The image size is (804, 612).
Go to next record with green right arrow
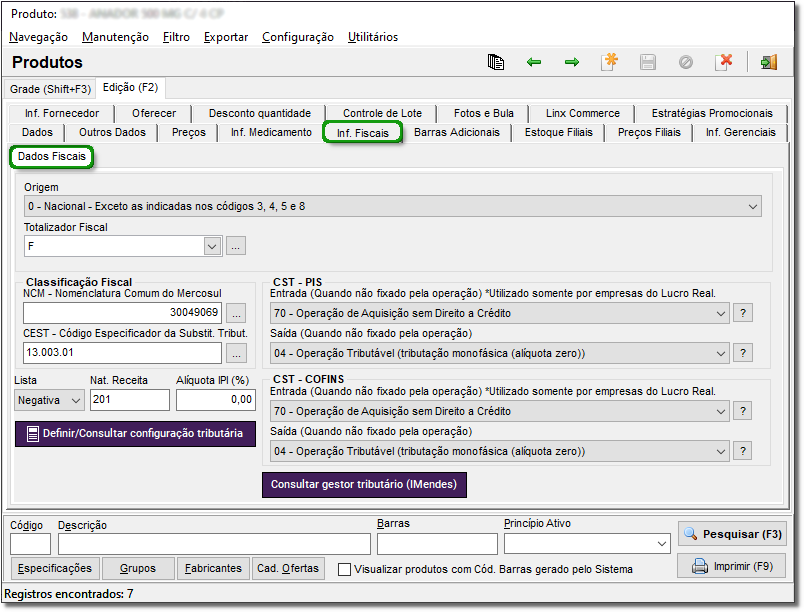click(572, 62)
